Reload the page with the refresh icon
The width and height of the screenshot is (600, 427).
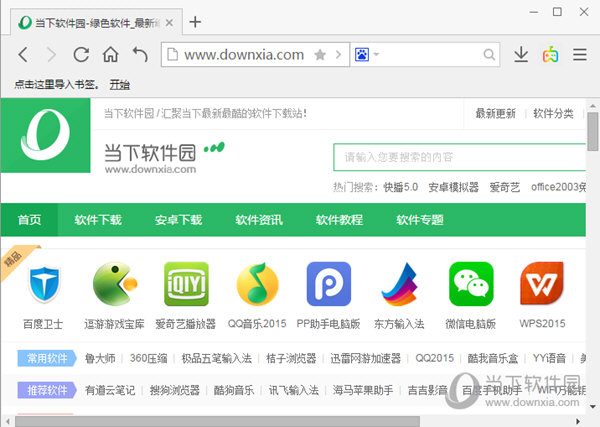(x=81, y=55)
